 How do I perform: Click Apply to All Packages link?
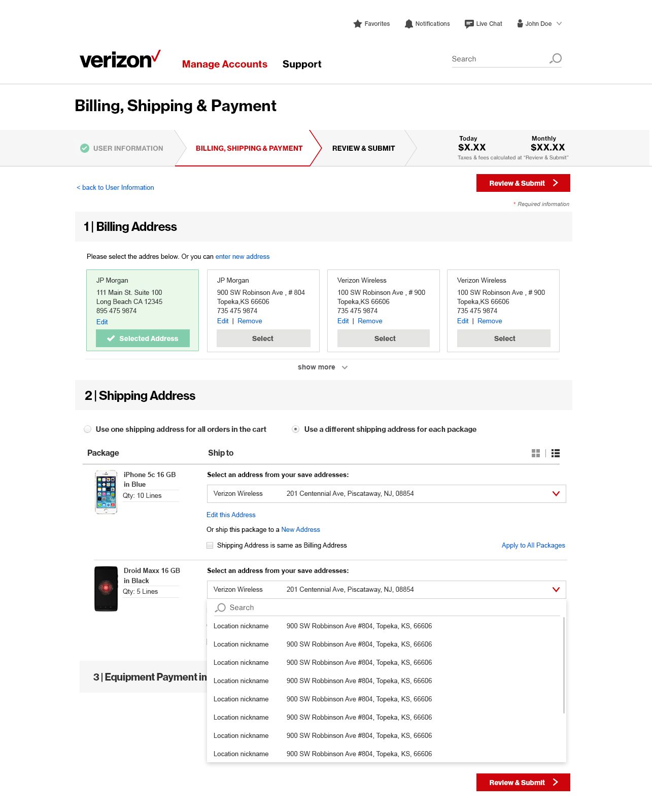pyautogui.click(x=533, y=546)
